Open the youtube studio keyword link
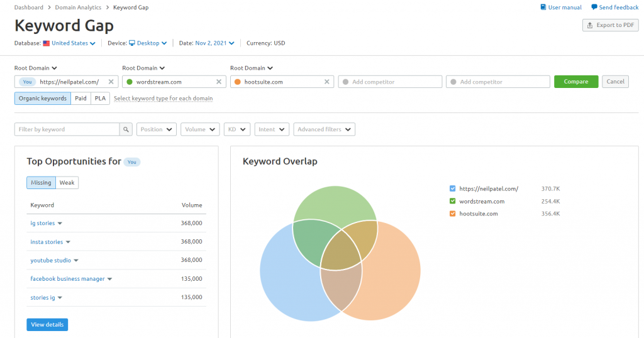The width and height of the screenshot is (644, 338). click(50, 261)
